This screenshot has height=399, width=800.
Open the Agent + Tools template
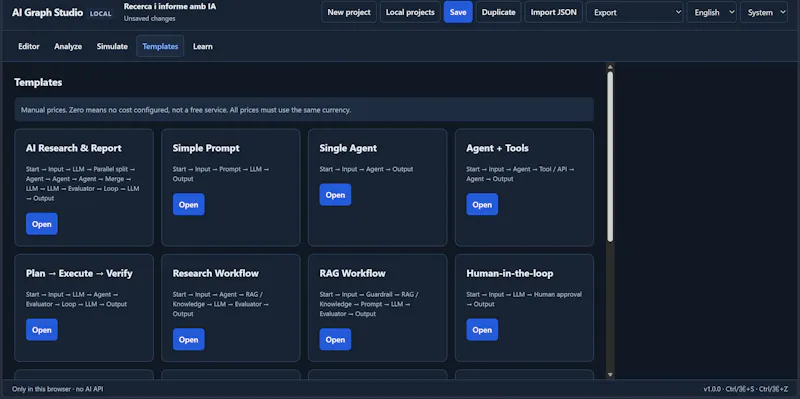tap(482, 205)
